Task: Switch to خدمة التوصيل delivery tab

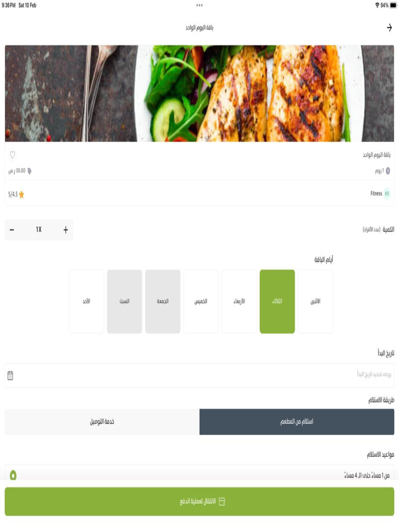Action: tap(102, 422)
